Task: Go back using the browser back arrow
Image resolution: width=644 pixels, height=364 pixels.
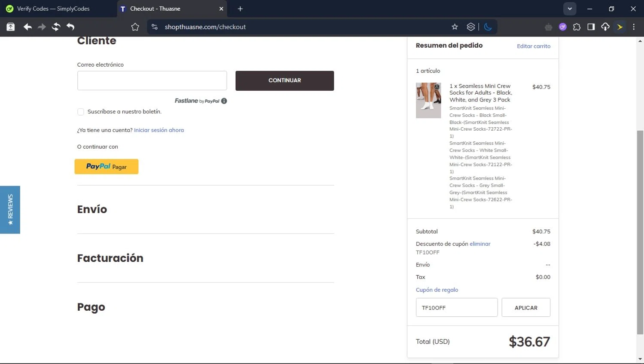Action: [x=27, y=27]
